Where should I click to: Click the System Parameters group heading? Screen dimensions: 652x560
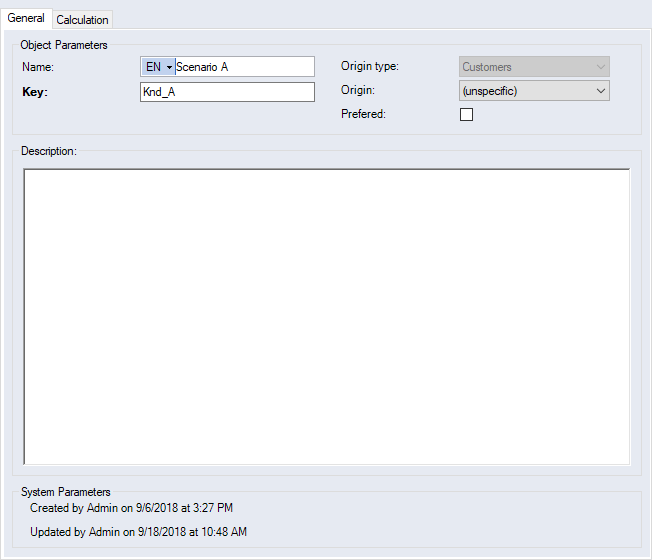pyautogui.click(x=65, y=492)
